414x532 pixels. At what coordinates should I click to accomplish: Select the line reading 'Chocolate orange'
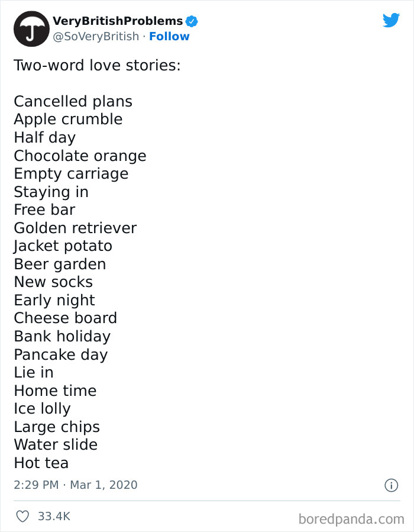click(80, 156)
